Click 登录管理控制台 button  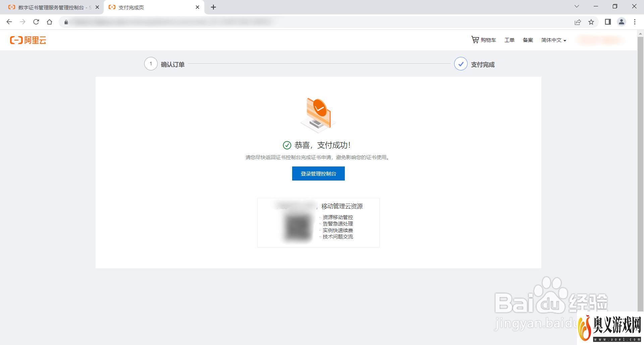click(318, 174)
